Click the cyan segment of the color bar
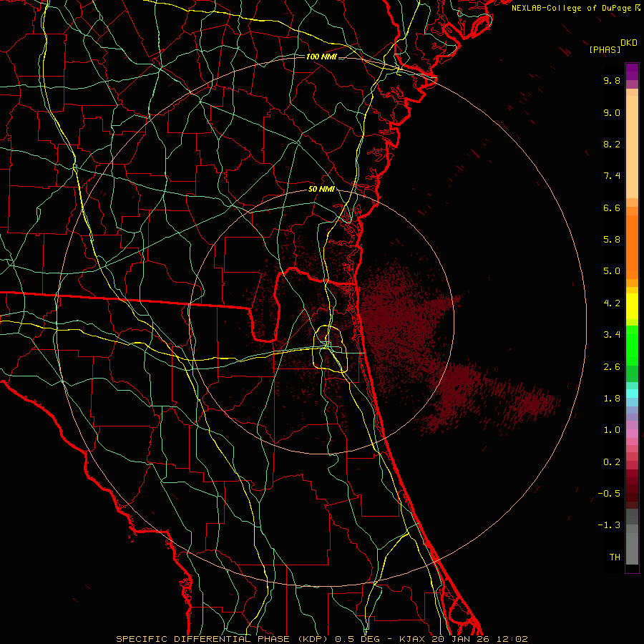 632,393
